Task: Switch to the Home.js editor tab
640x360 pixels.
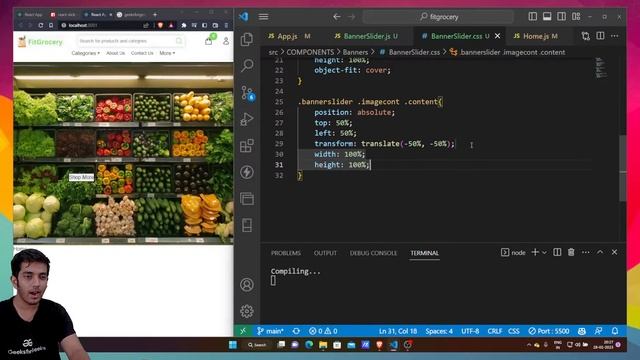Action: tap(536, 36)
